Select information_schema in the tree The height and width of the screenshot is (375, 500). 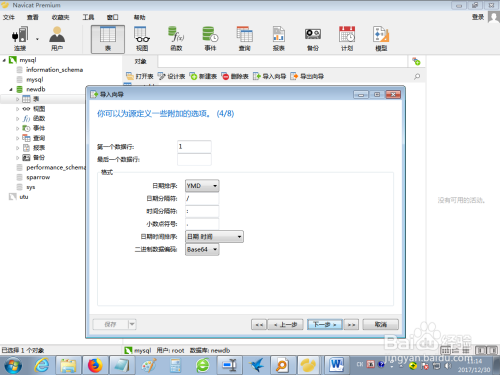pos(54,70)
